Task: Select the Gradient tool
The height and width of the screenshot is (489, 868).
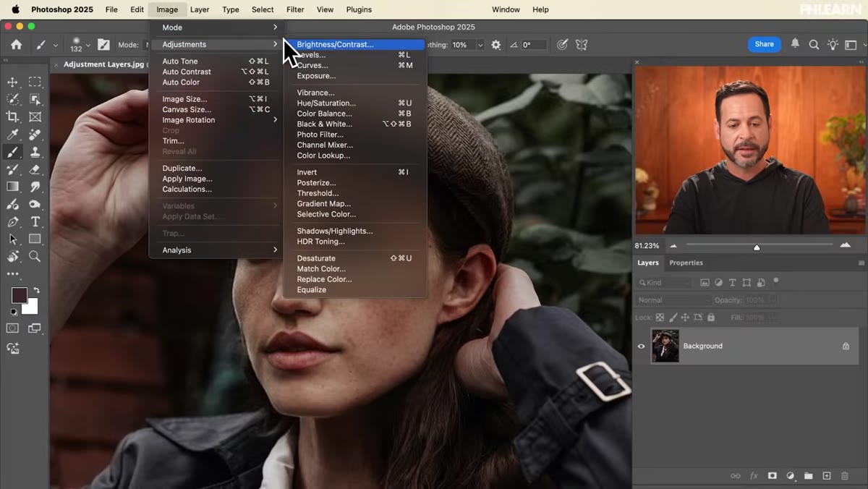Action: pos(12,187)
